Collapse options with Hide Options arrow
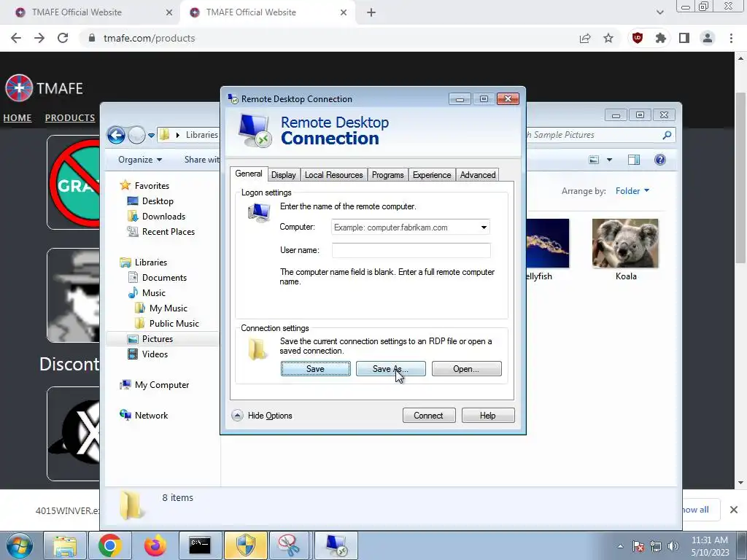The height and width of the screenshot is (560, 747). 237,415
